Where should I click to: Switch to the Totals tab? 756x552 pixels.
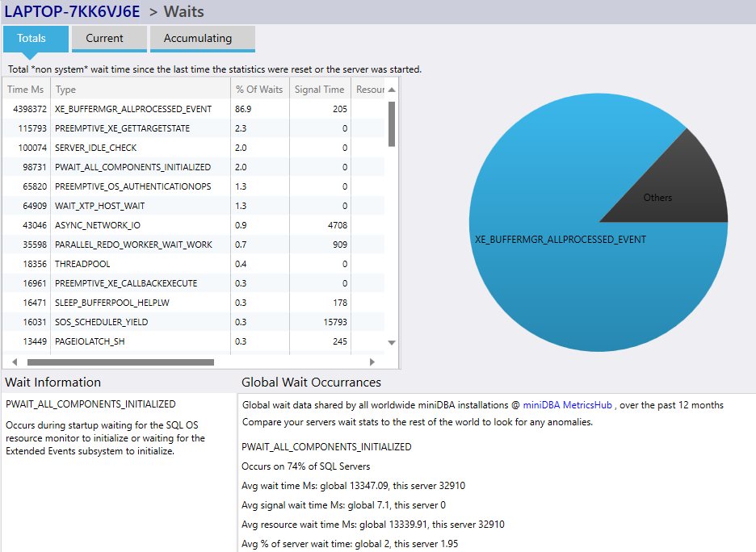tap(36, 39)
